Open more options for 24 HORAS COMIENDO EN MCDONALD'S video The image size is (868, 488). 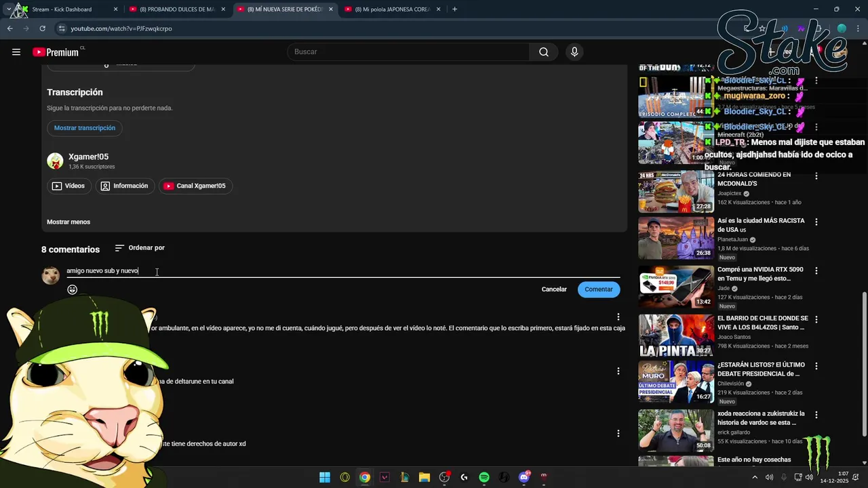pos(816,176)
